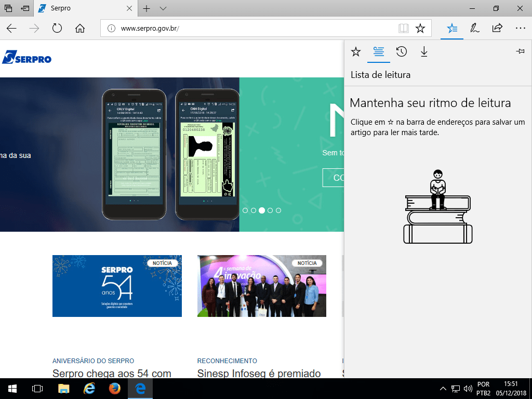This screenshot has width=532, height=399.
Task: Select the fifth carousel dot indicator
Action: click(x=278, y=210)
